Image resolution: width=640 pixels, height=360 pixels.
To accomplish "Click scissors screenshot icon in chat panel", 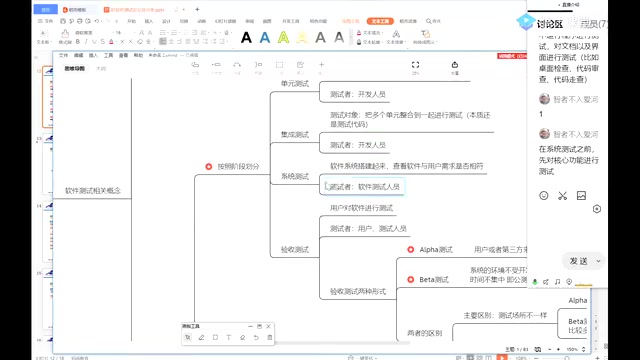I will (562, 196).
